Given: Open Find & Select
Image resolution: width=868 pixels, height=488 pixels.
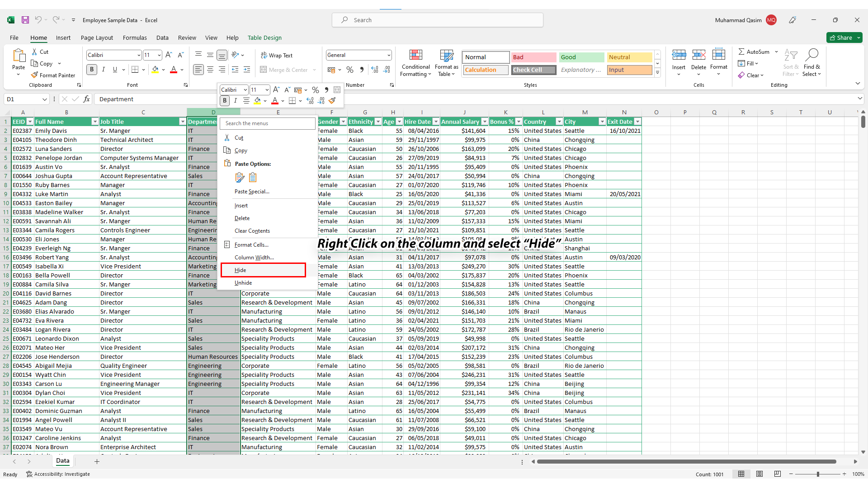Looking at the screenshot, I should click(x=811, y=63).
